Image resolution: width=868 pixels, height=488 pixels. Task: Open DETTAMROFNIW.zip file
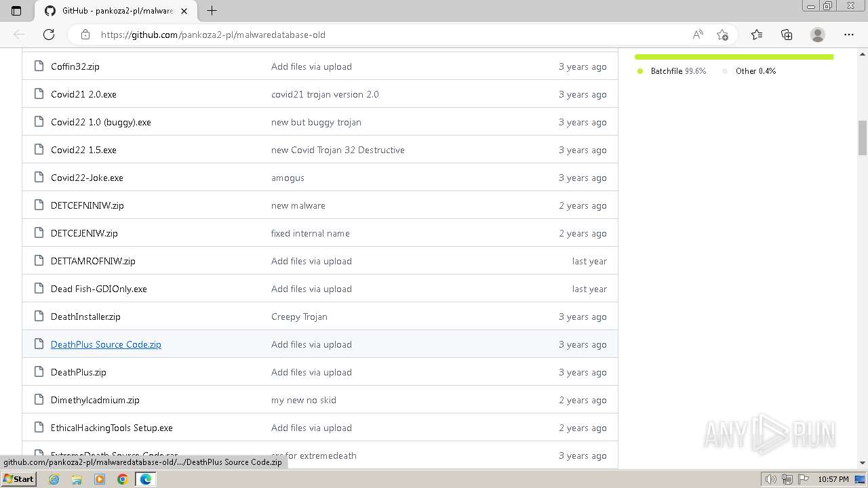pyautogui.click(x=93, y=261)
